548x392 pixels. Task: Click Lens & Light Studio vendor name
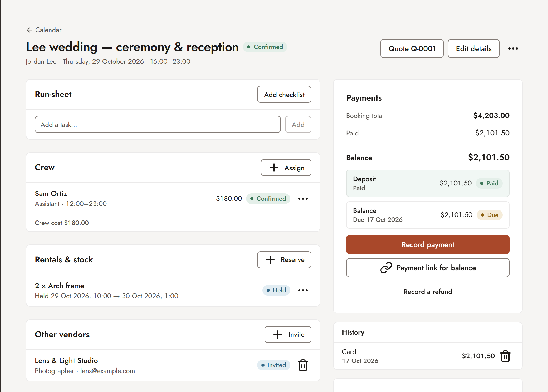66,361
